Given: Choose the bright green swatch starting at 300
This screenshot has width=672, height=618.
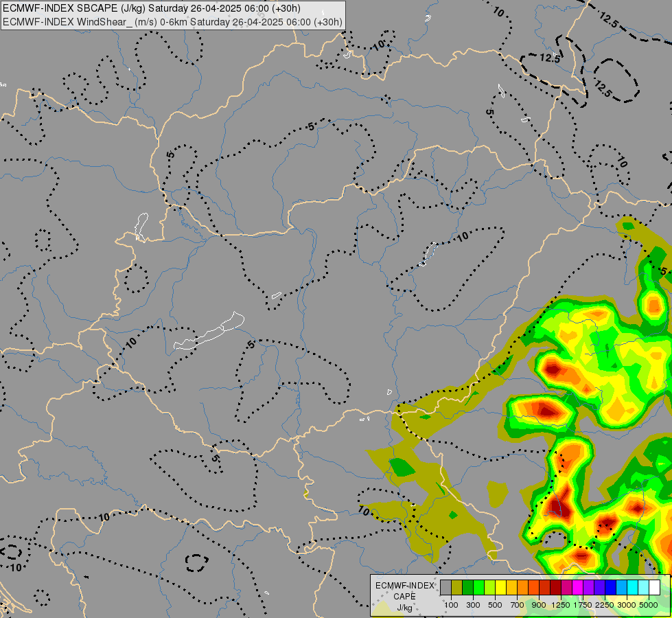Looking at the screenshot, I should pos(478,588).
